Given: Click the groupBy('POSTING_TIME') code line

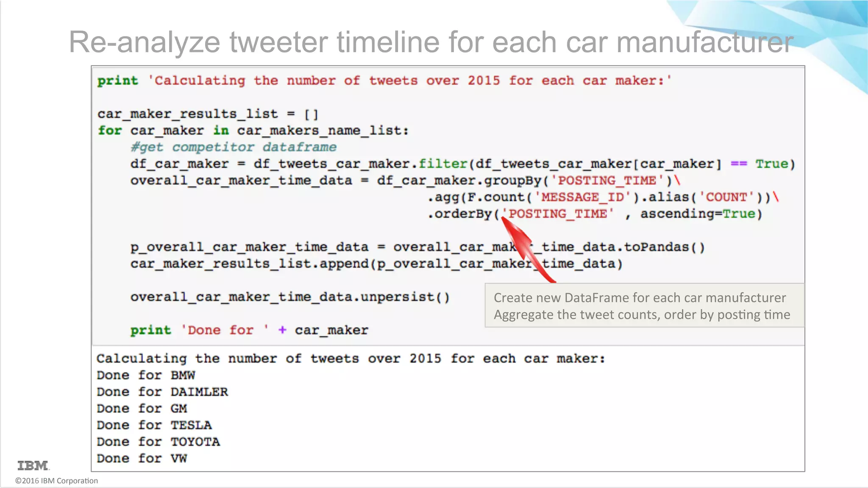Looking at the screenshot, I should pos(405,180).
